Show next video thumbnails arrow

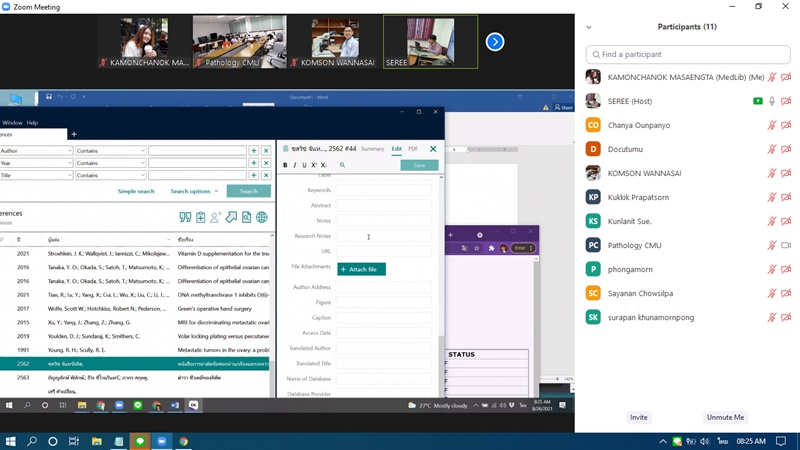(495, 42)
